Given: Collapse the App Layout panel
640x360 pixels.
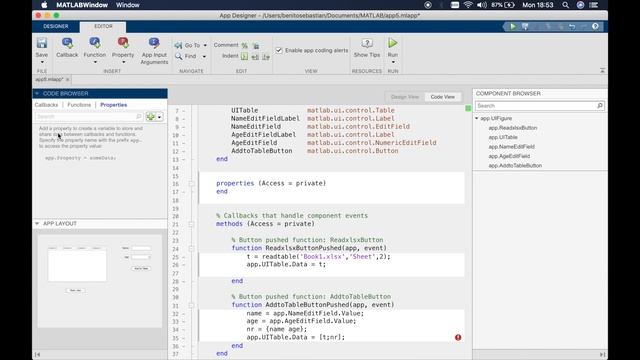Looking at the screenshot, I should 37,224.
